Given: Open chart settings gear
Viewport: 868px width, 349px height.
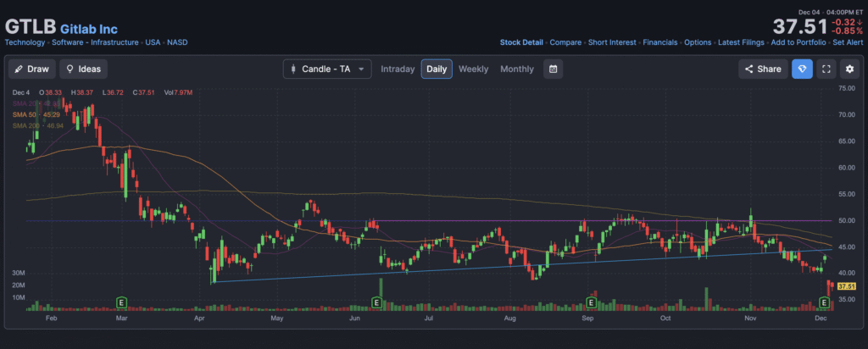Looking at the screenshot, I should click(849, 69).
